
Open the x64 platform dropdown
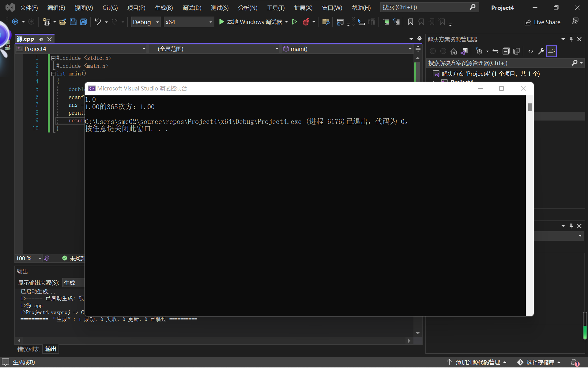[x=189, y=22]
